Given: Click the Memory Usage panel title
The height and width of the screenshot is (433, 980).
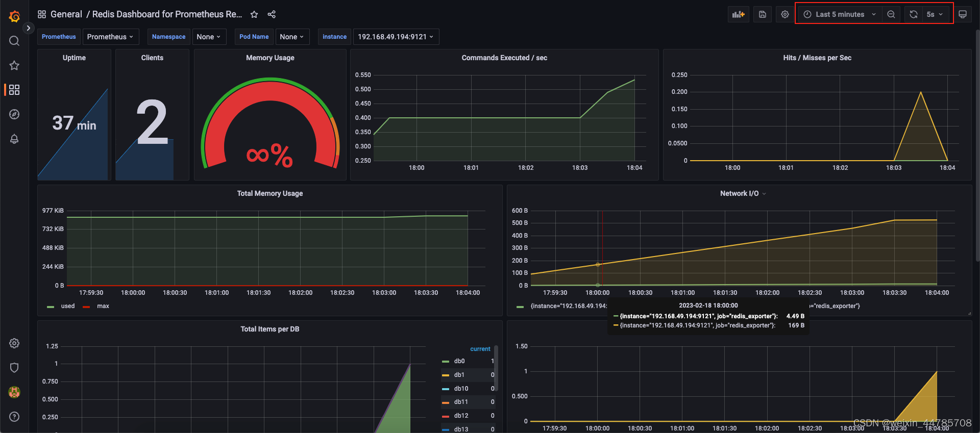Looking at the screenshot, I should [270, 58].
